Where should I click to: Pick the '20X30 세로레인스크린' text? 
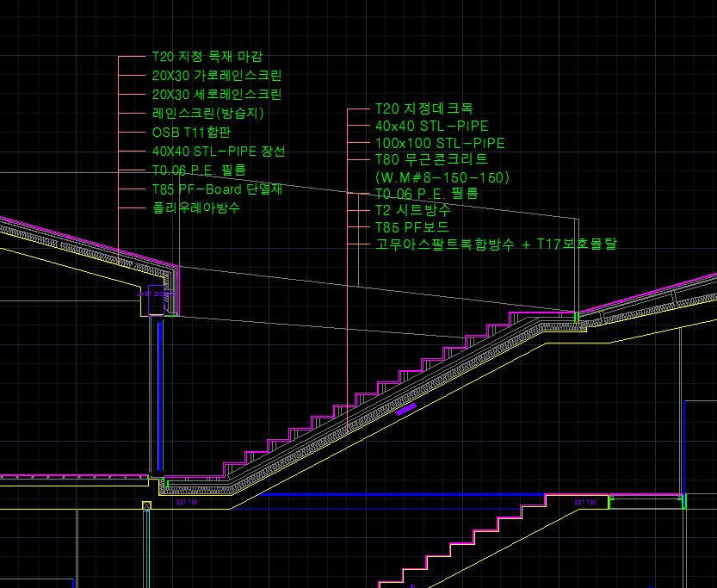pos(216,95)
